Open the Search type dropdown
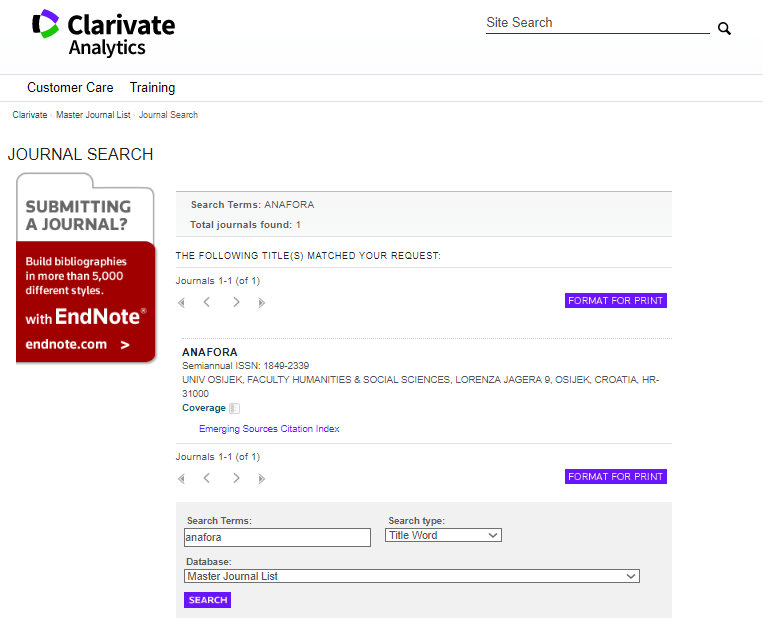This screenshot has height=618, width=763. pyautogui.click(x=443, y=535)
